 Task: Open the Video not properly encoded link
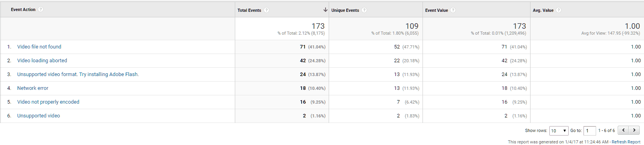48,102
